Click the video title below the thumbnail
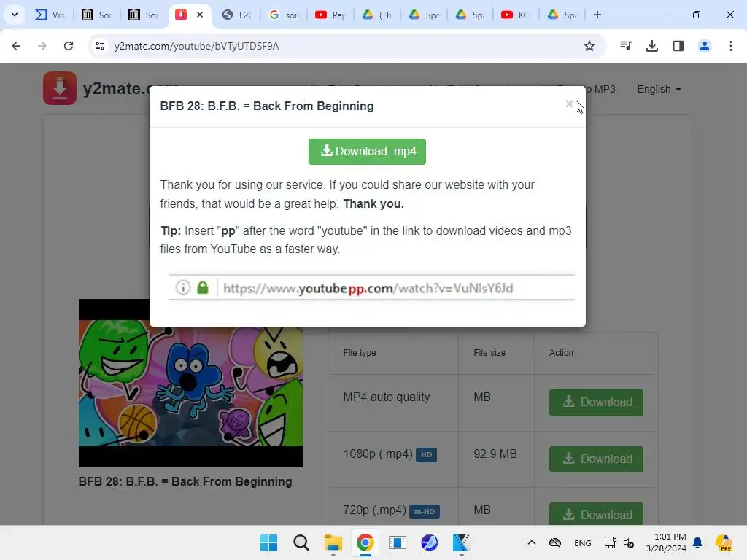This screenshot has width=747, height=560. (185, 481)
